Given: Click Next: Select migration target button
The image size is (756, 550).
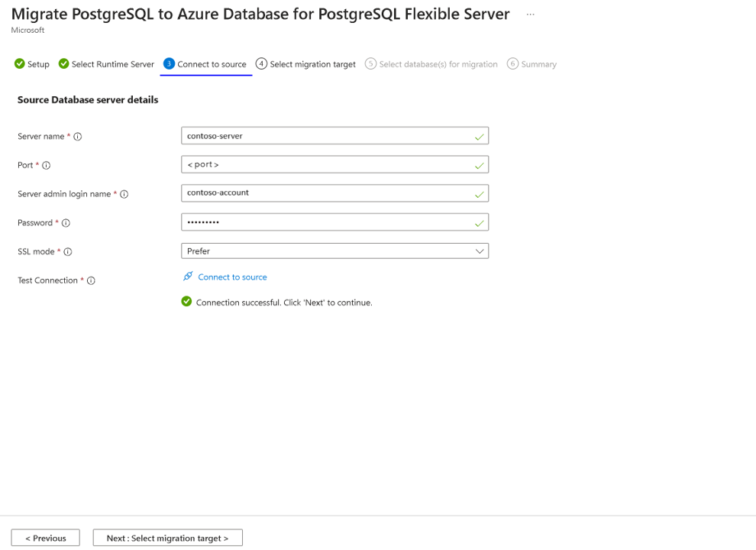Looking at the screenshot, I should [168, 538].
